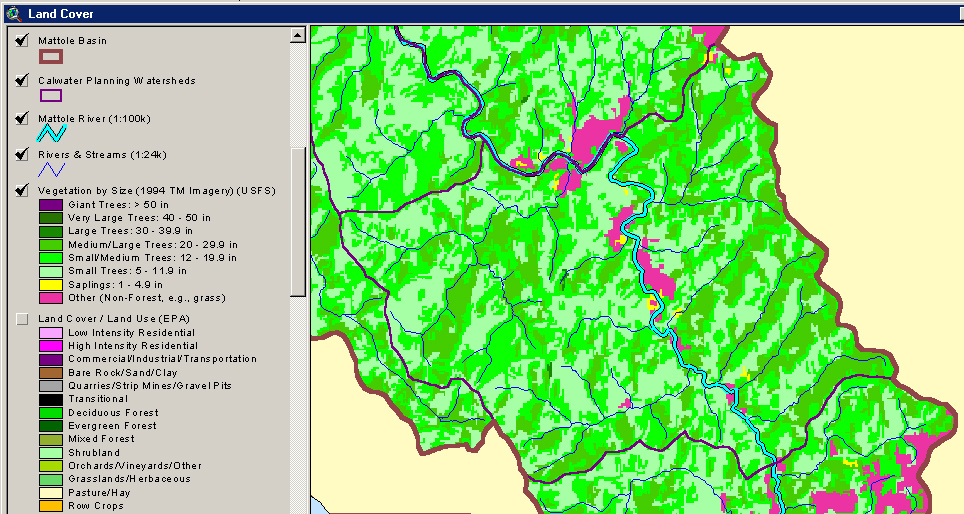This screenshot has width=964, height=514.
Task: Select the Large Trees 30 - 39.9 in swatch
Action: [x=51, y=232]
